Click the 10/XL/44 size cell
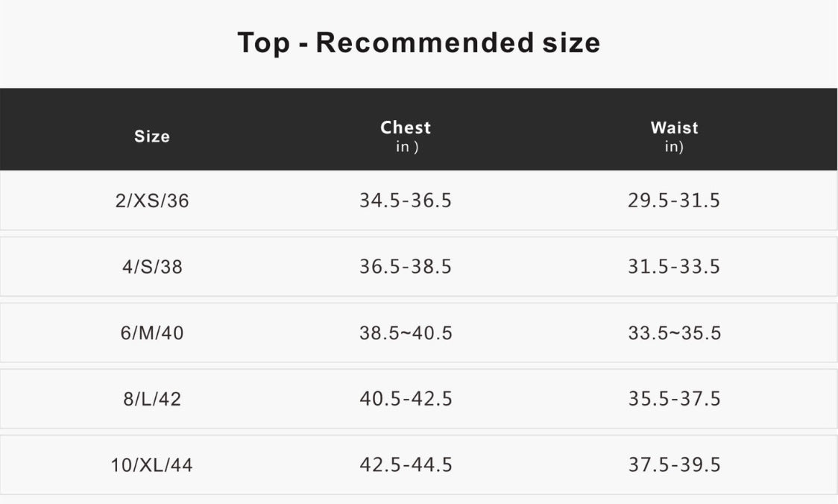The height and width of the screenshot is (504, 838). click(x=152, y=466)
